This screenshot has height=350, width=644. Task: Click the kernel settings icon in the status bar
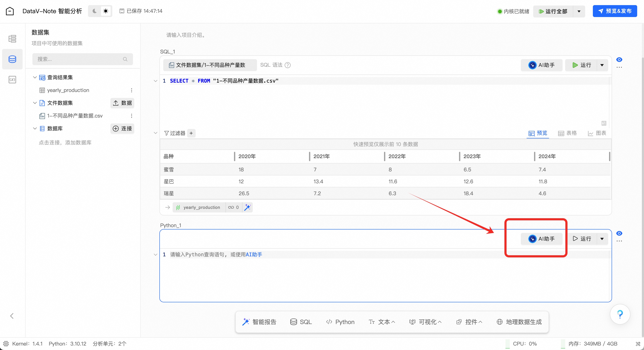click(x=6, y=344)
